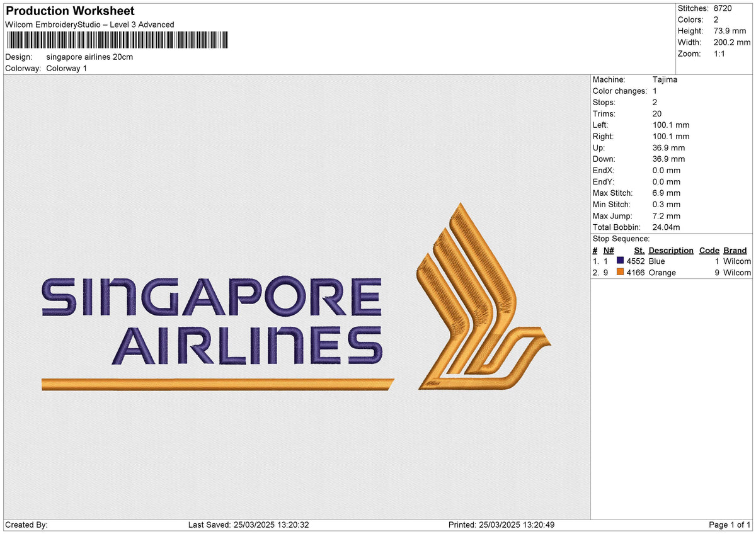This screenshot has width=756, height=534.
Task: Click the Height value 73.9 mm
Action: click(730, 31)
